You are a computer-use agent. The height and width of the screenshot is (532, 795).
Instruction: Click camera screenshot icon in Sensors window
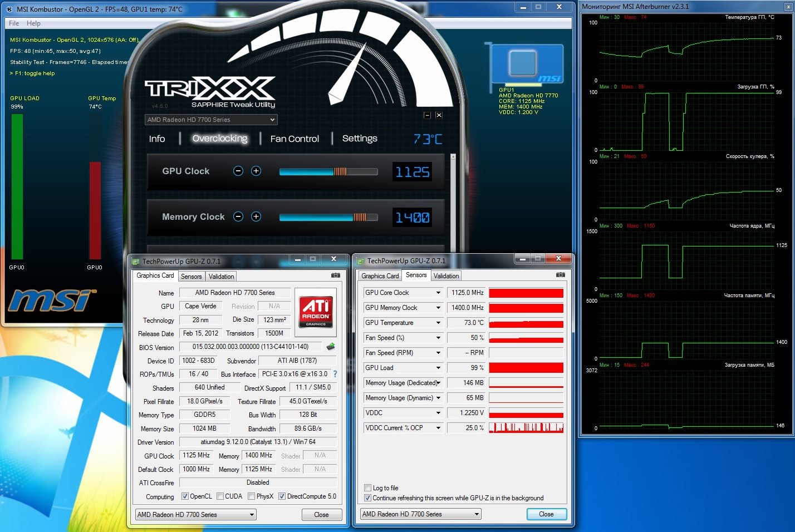[x=560, y=275]
